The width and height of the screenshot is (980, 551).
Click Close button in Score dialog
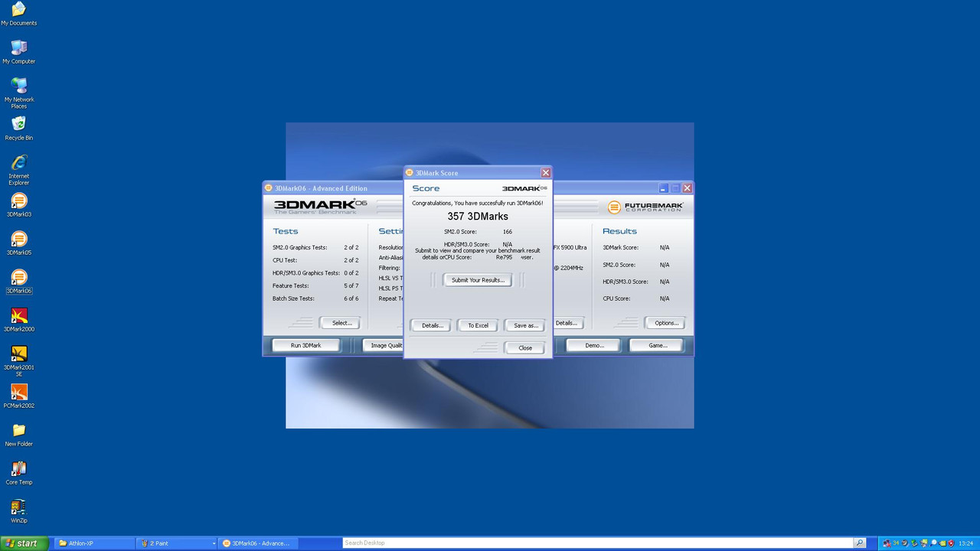coord(525,347)
